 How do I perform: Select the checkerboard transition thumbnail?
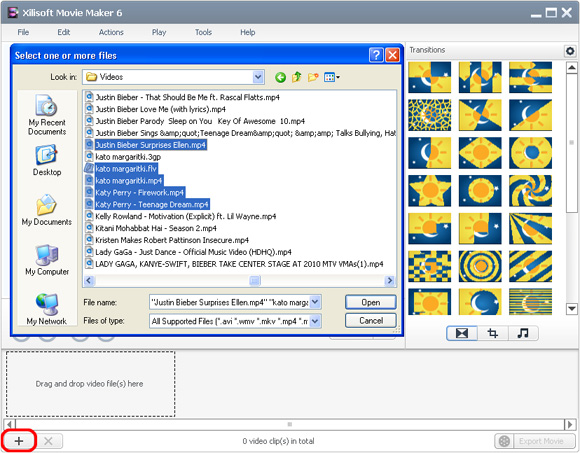point(430,266)
